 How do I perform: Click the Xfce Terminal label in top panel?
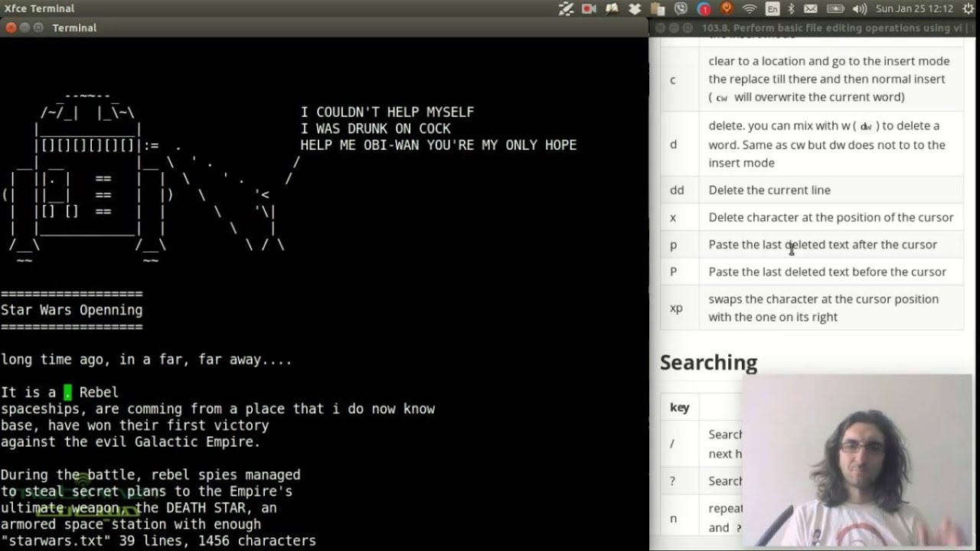coord(39,8)
